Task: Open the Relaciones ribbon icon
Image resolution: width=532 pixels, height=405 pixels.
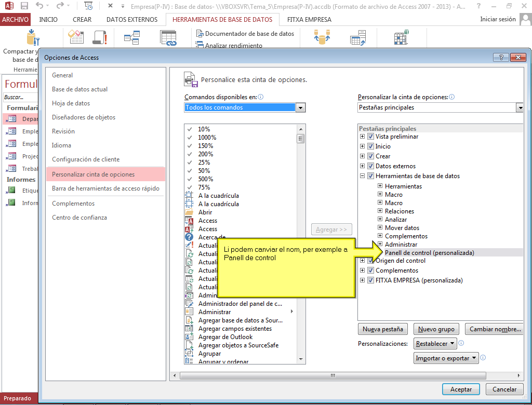Action: tap(131, 37)
